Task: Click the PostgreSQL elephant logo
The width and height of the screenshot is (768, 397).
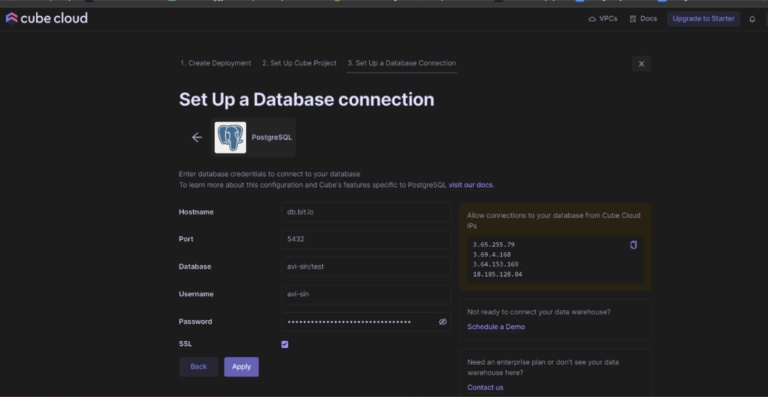Action: 230,138
